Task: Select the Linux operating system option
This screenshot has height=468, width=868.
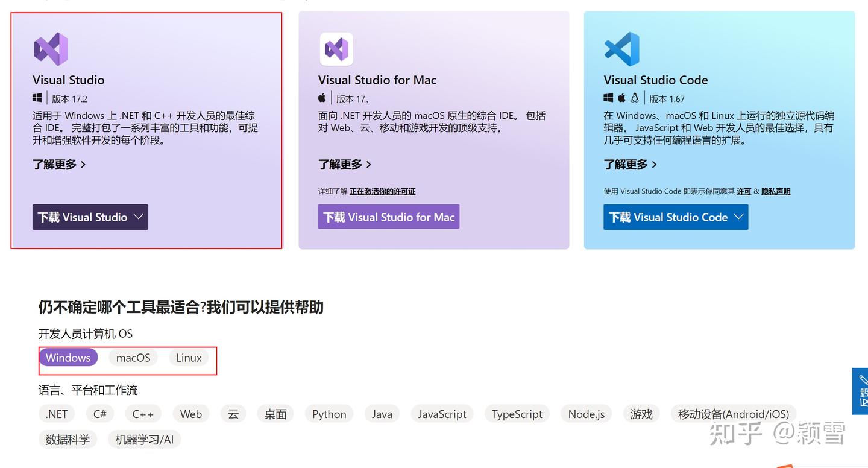Action: point(188,357)
